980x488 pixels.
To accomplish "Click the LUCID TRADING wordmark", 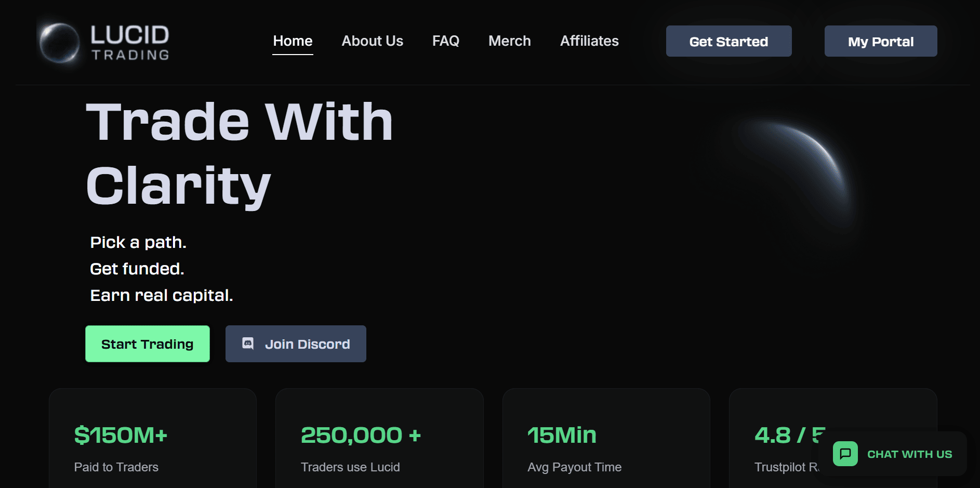I will [x=130, y=43].
